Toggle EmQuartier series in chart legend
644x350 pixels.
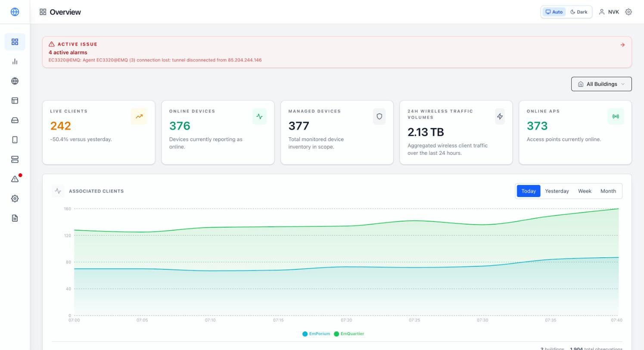coord(349,334)
